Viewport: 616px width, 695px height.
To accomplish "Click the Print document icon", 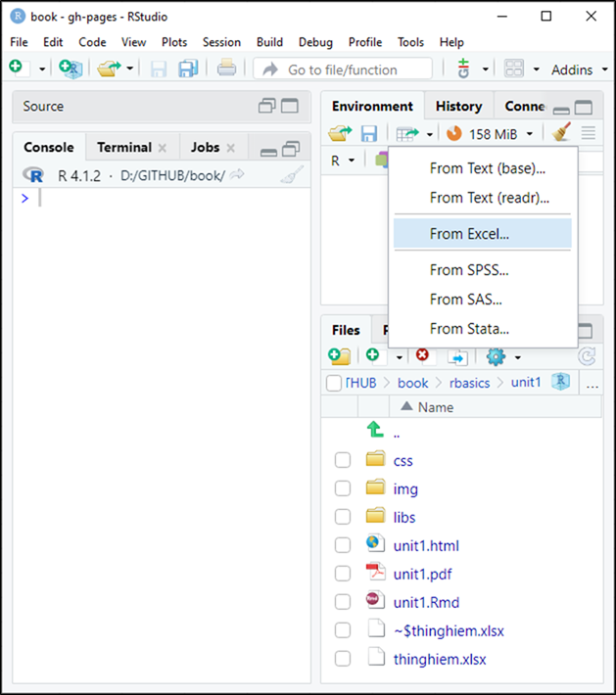I will pos(226,69).
